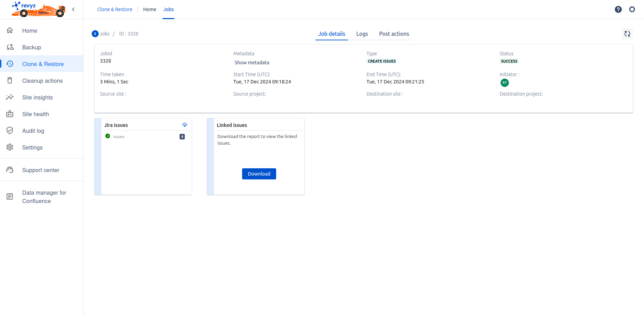Click the Home icon in sidebar
The width and height of the screenshot is (644, 315).
pyautogui.click(x=10, y=31)
